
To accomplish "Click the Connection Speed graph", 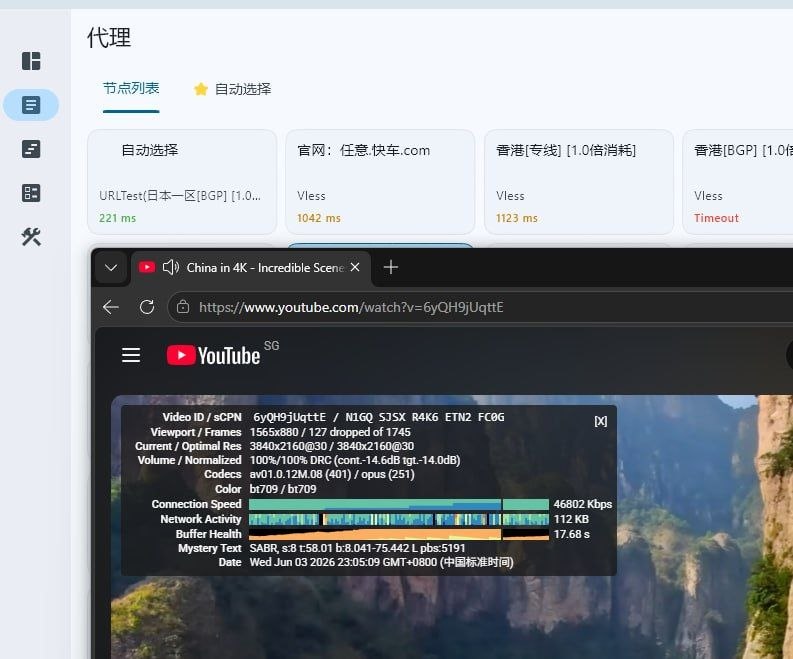I will pos(399,504).
